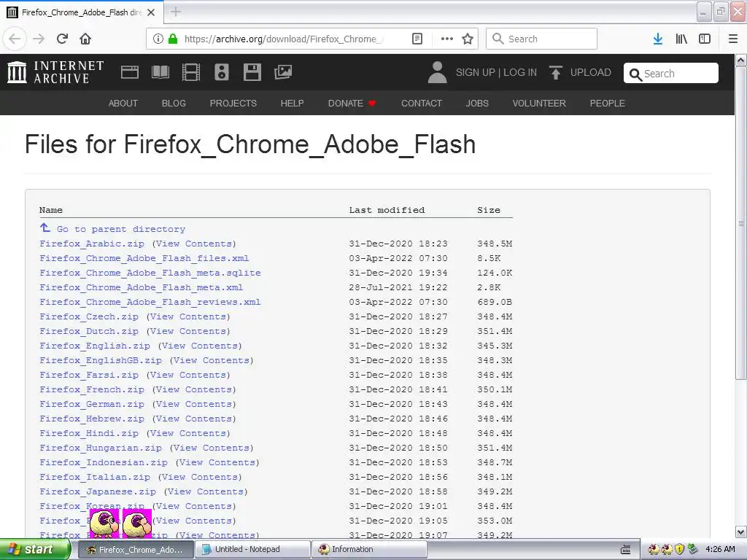Click the Internet Archive logo
The image size is (747, 560).
click(55, 72)
